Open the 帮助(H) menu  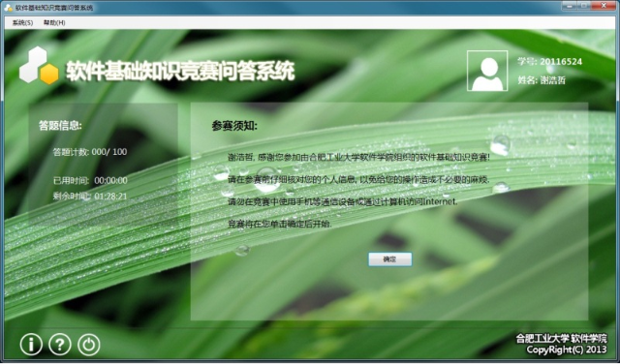tap(54, 23)
